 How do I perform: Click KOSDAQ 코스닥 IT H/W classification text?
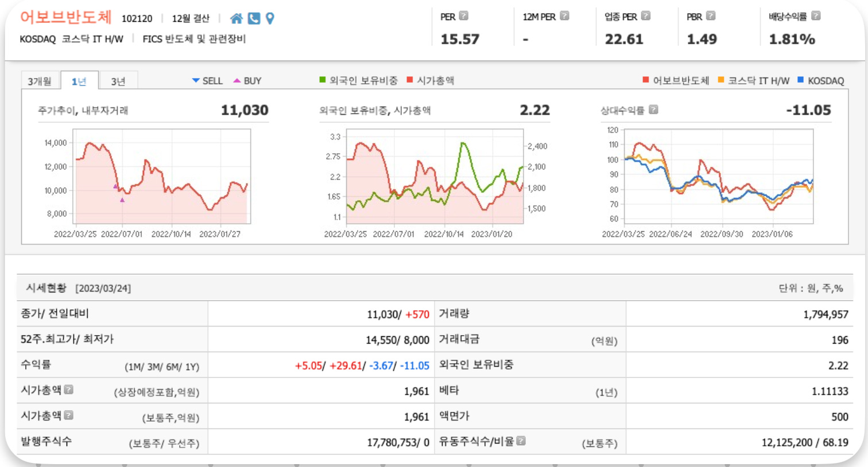[x=72, y=39]
